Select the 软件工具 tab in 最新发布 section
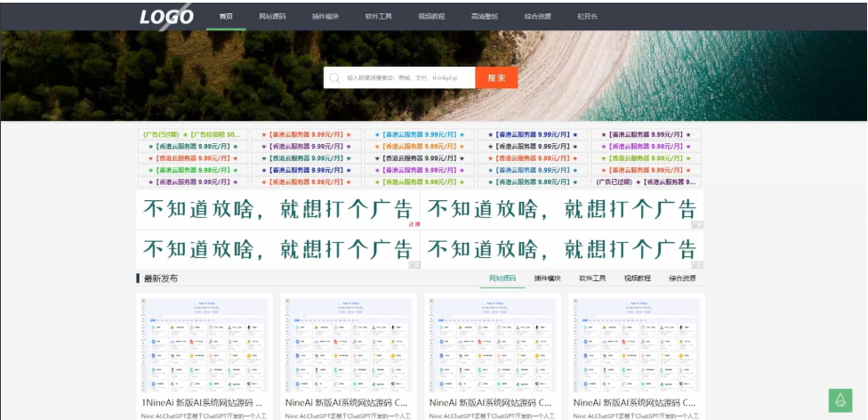This screenshot has height=420, width=868. (592, 279)
